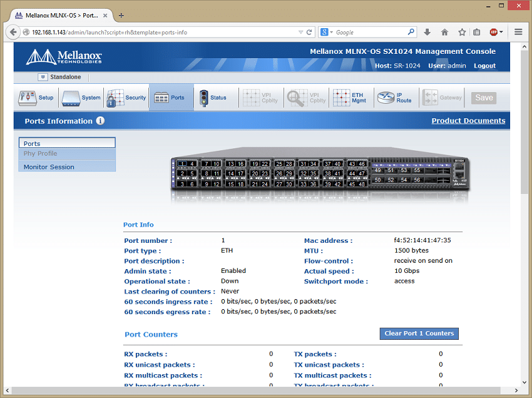Go back with the browser back arrow

(13, 33)
